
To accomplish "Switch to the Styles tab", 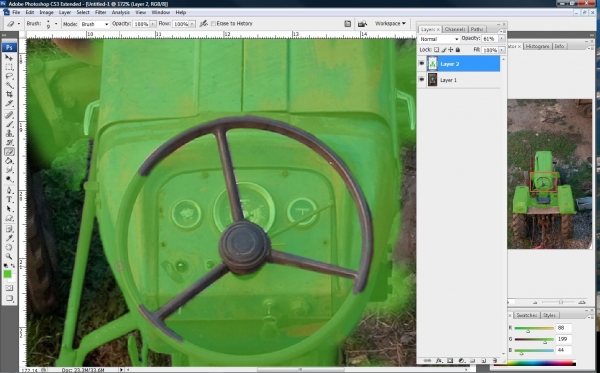I will click(549, 315).
